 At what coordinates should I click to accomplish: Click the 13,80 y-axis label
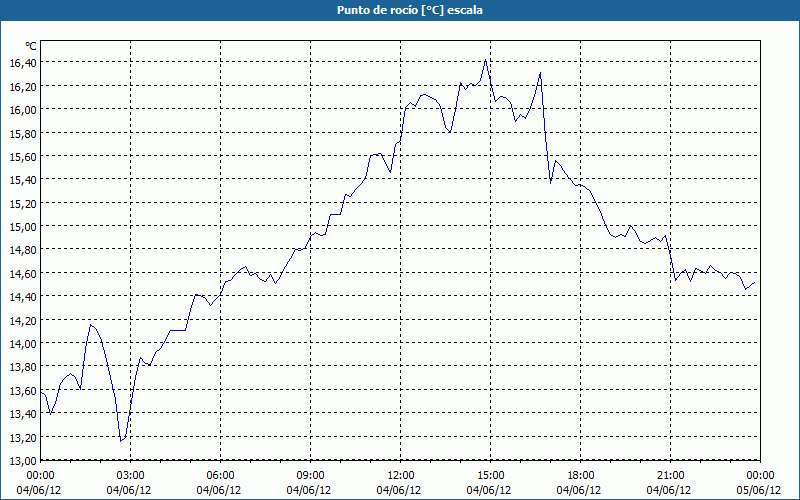23,367
